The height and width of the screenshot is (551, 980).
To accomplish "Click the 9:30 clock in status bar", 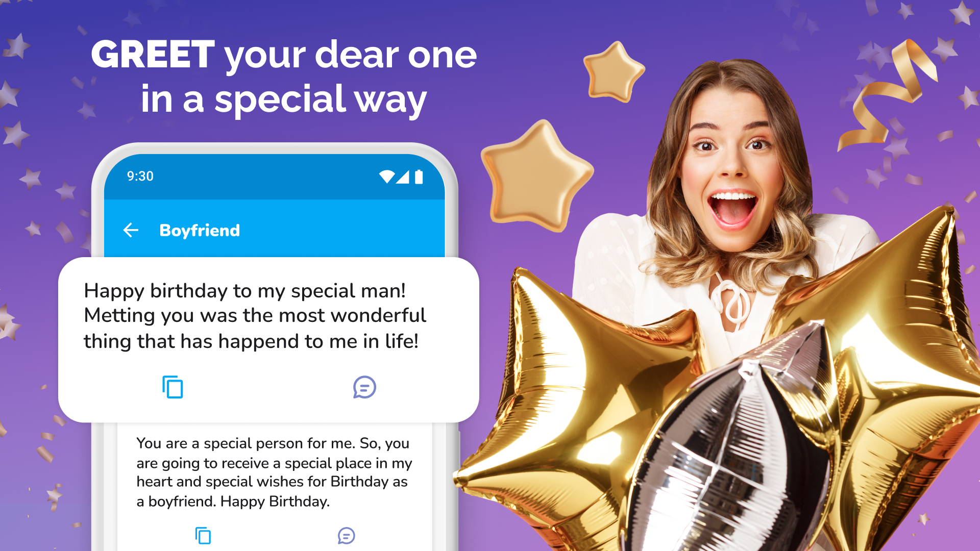I will click(x=140, y=177).
